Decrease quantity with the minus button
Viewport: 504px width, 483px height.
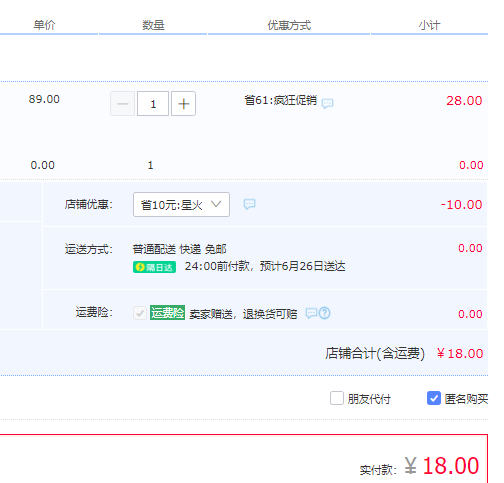click(x=123, y=104)
